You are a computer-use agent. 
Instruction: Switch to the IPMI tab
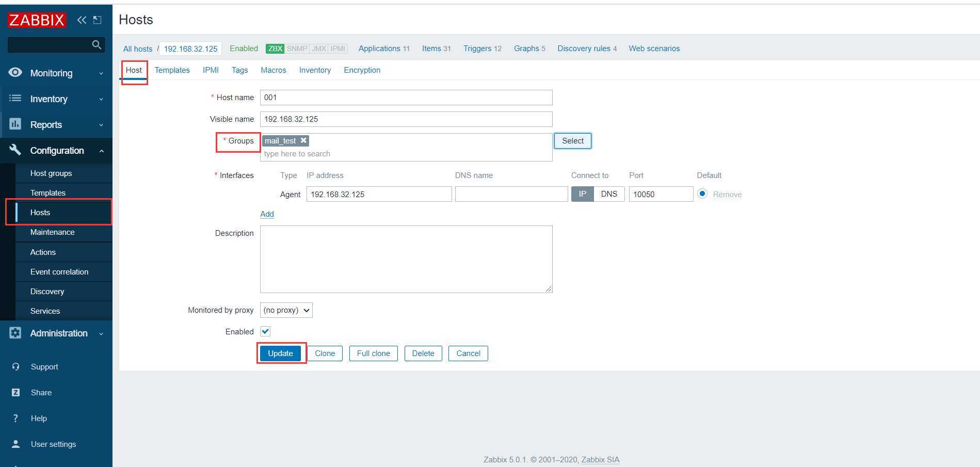point(211,70)
